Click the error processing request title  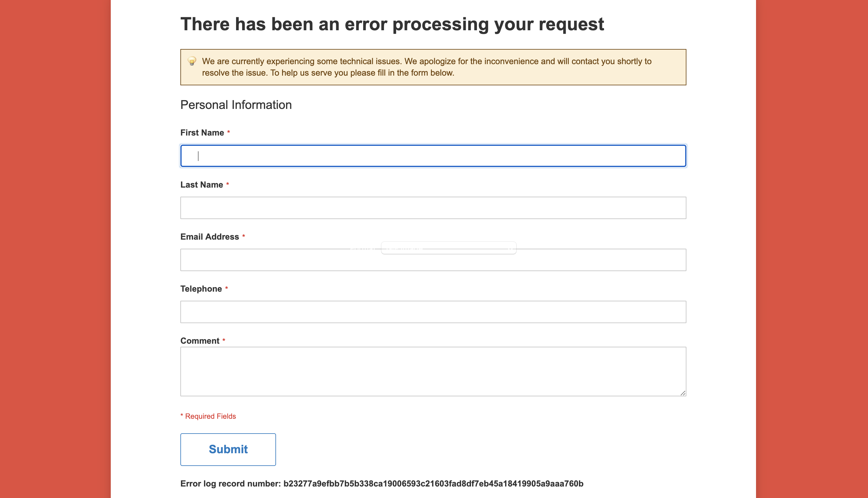pyautogui.click(x=392, y=24)
